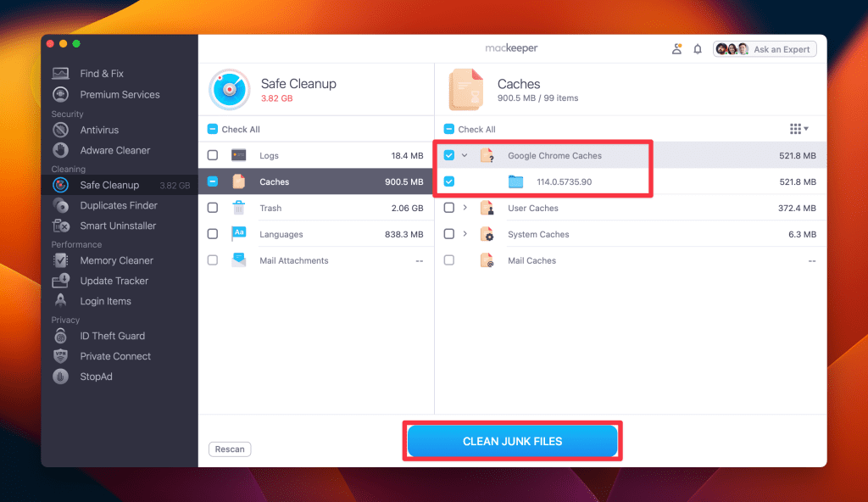Check the Languages checkbox
The width and height of the screenshot is (868, 502).
213,234
